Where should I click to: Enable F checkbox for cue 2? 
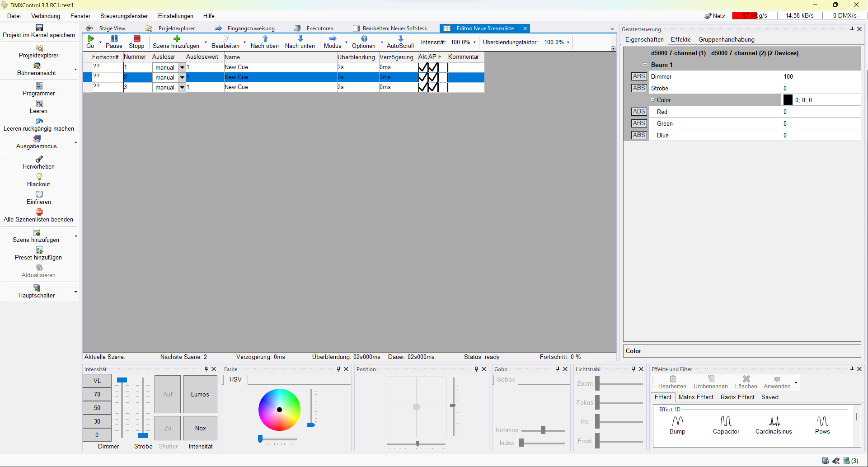pos(443,77)
